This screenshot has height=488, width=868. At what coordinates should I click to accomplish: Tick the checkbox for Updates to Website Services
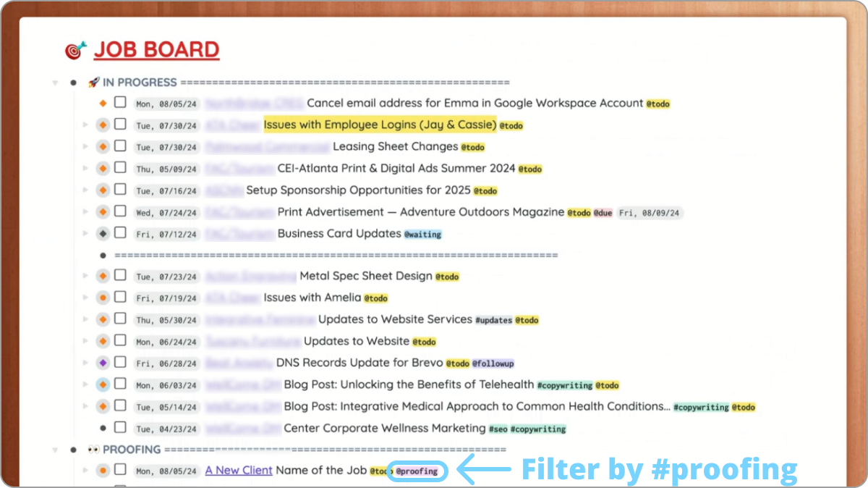click(120, 319)
